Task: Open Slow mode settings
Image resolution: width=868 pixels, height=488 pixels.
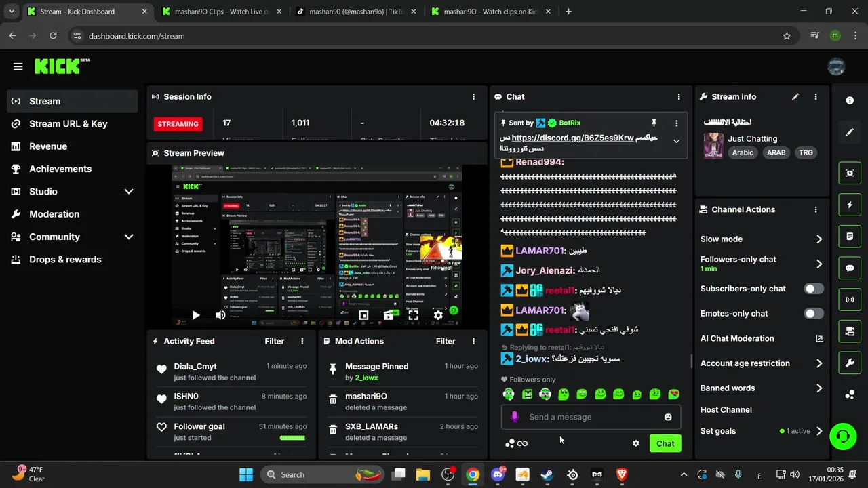Action: (761, 239)
